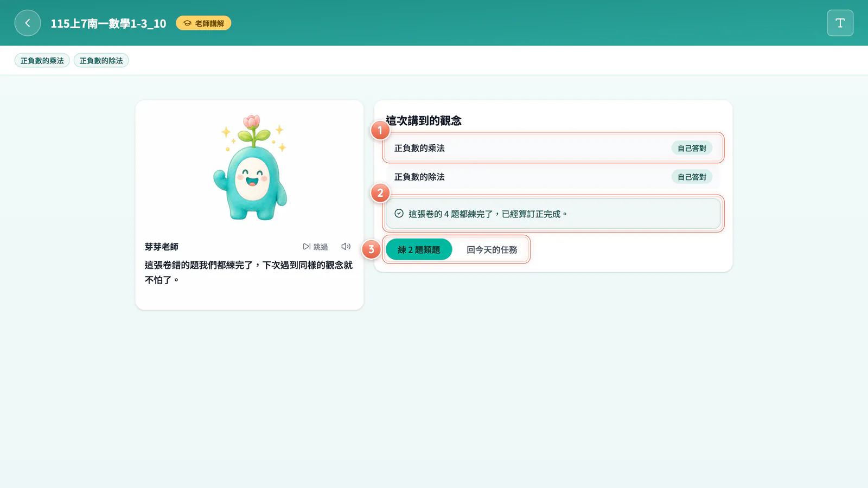Image resolution: width=868 pixels, height=488 pixels.
Task: Toggle the speaker audio icon
Action: pyautogui.click(x=346, y=247)
